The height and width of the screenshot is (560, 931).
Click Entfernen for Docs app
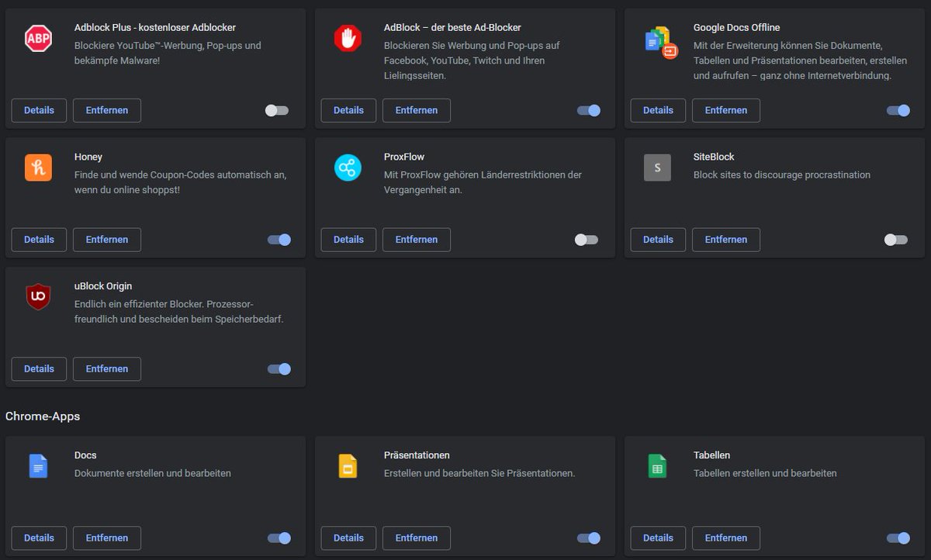(107, 538)
